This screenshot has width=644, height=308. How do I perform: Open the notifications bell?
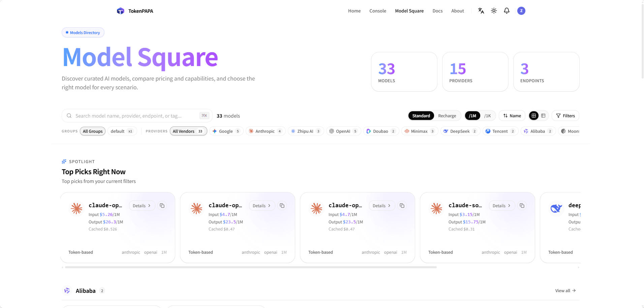tap(507, 11)
